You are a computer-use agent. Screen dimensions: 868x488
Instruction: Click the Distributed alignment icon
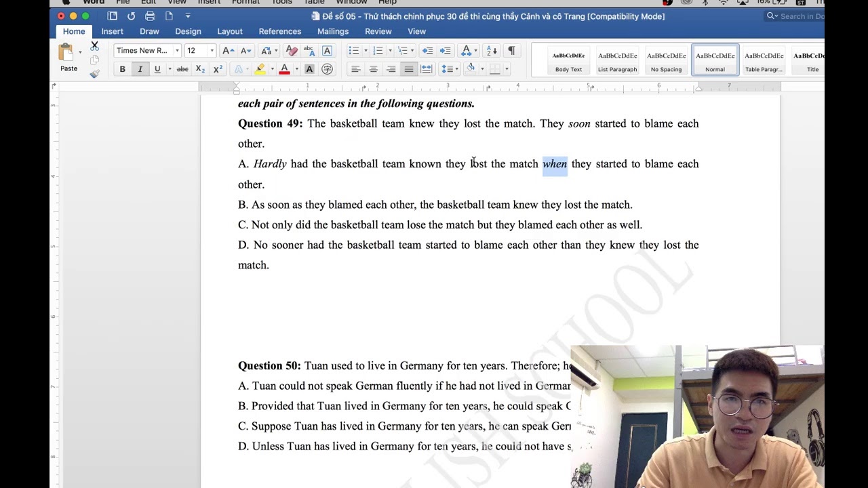pyautogui.click(x=426, y=69)
